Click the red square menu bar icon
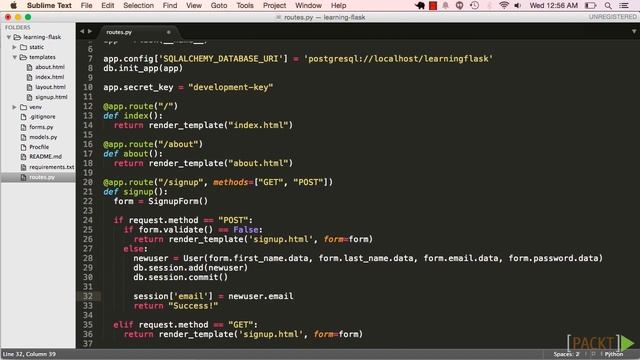 click(433, 5)
